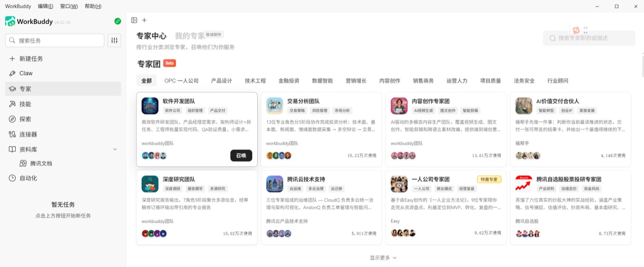Click the 搜索任务 input field
The height and width of the screenshot is (267, 644).
(x=55, y=40)
